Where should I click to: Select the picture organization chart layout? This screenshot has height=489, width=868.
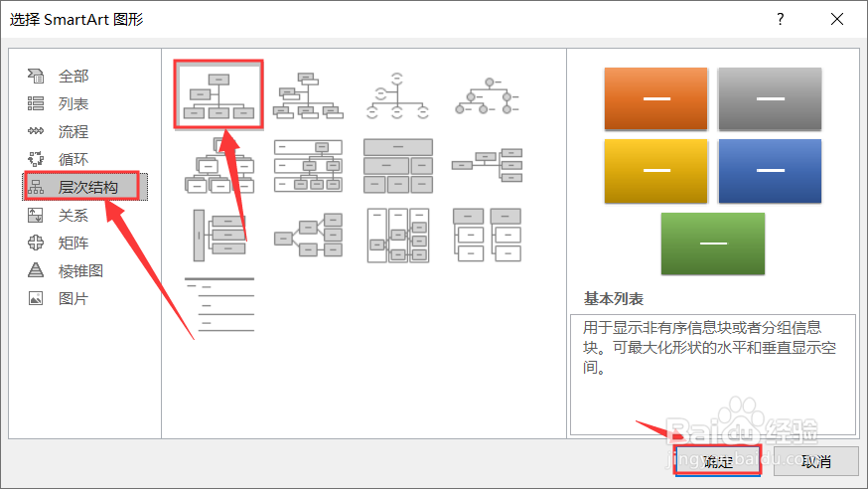[x=308, y=95]
